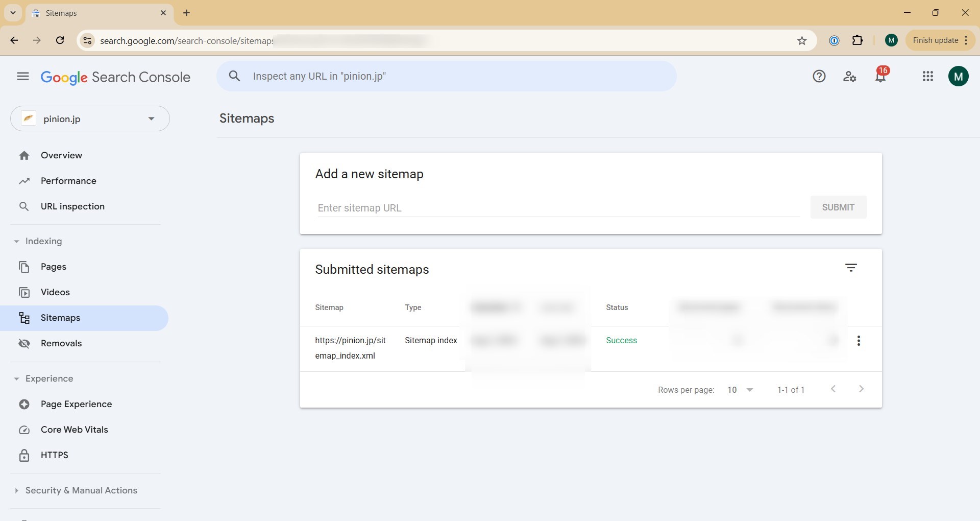The width and height of the screenshot is (980, 521).
Task: Go to next page of sitemaps
Action: point(861,389)
